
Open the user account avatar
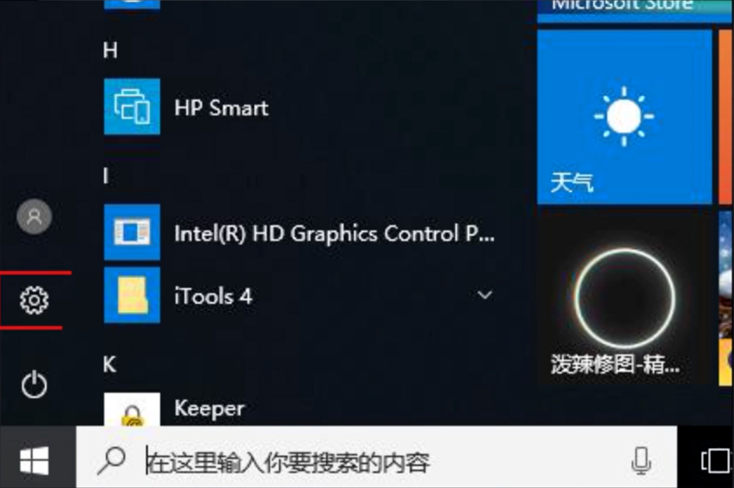pos(34,216)
